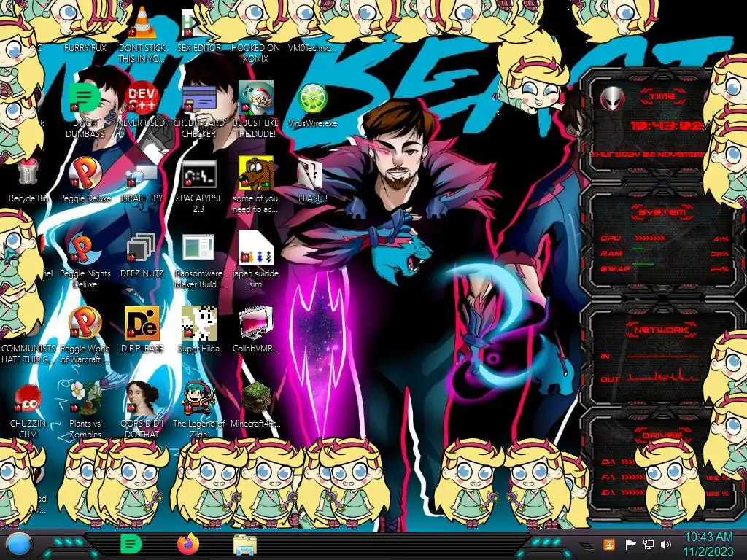Click the SWAP usage bar in gadget

coord(643,263)
